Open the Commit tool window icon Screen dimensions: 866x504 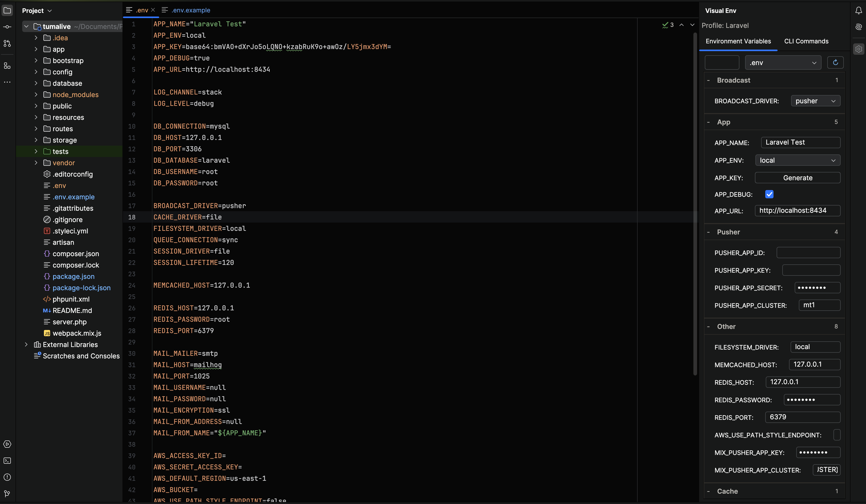click(7, 27)
